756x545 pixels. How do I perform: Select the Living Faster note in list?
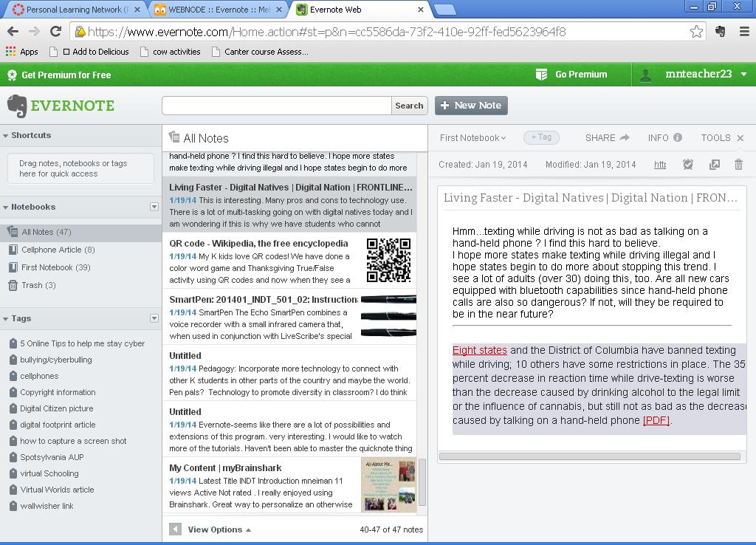point(289,205)
